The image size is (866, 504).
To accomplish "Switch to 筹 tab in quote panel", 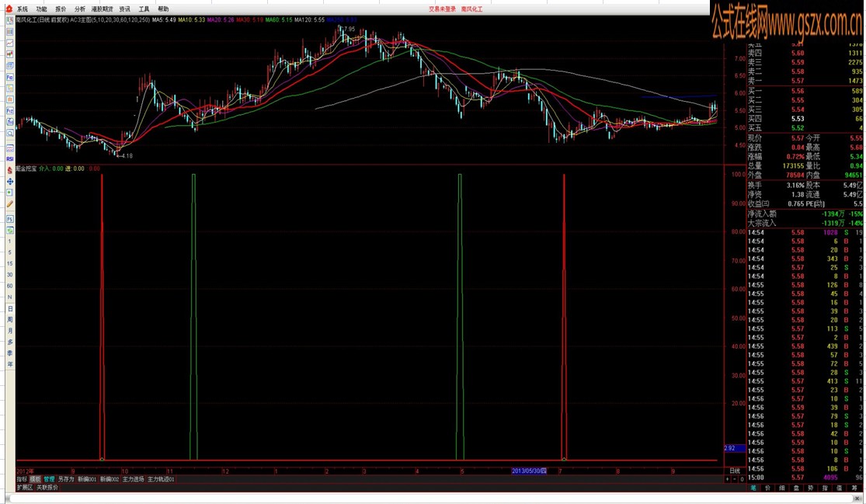I will 854,488.
